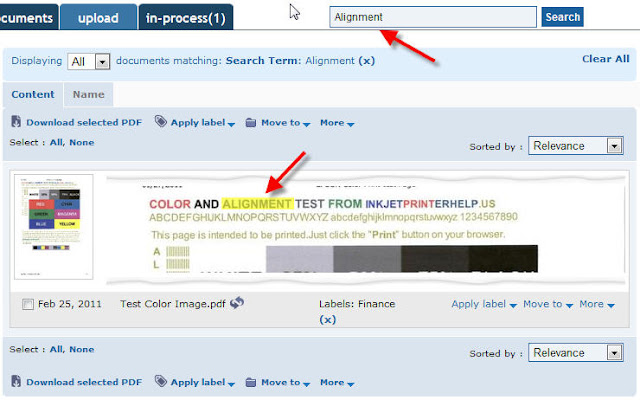The height and width of the screenshot is (400, 640).
Task: Click the bottom Select All link
Action: (x=57, y=349)
